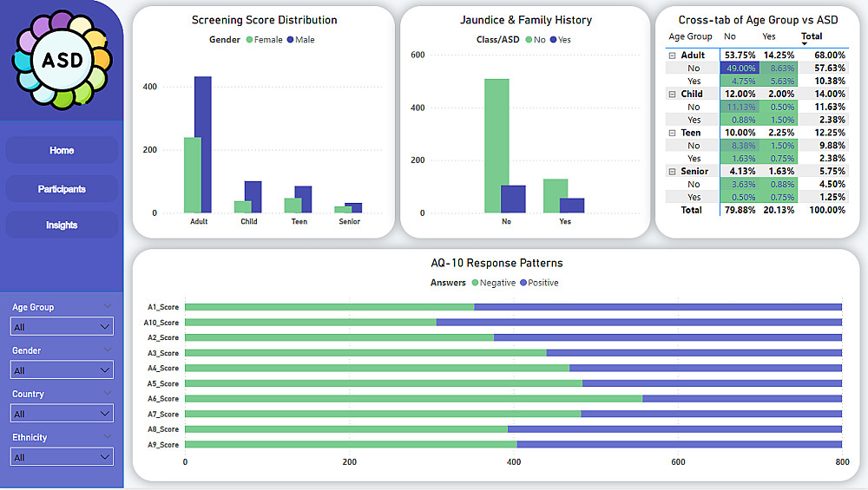868x490 pixels.
Task: Expand the Ethnicity filter dropdown
Action: pos(62,457)
